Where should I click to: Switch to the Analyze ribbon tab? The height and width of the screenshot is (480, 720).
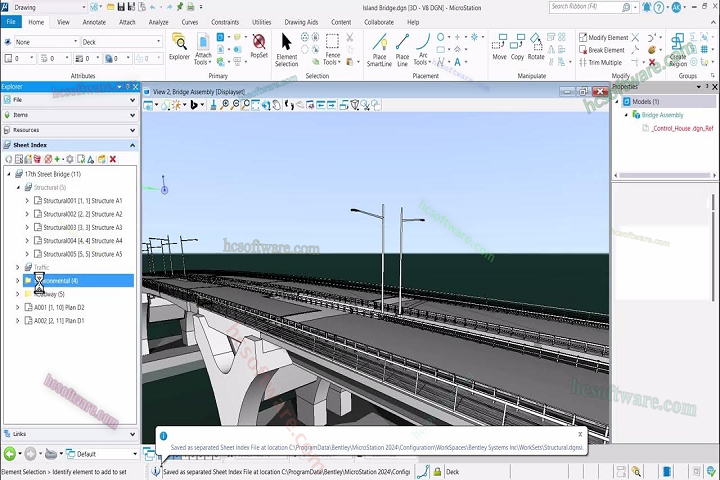point(158,22)
